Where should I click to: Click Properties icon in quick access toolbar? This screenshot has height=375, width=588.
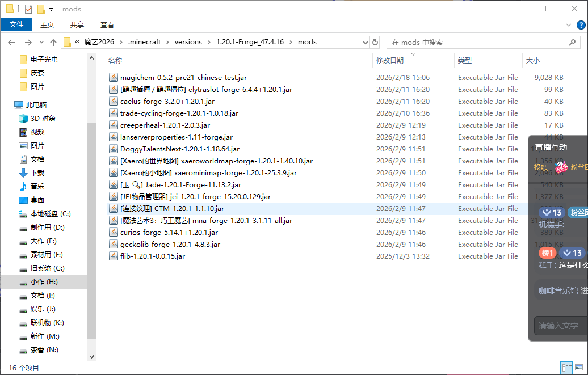tap(28, 9)
